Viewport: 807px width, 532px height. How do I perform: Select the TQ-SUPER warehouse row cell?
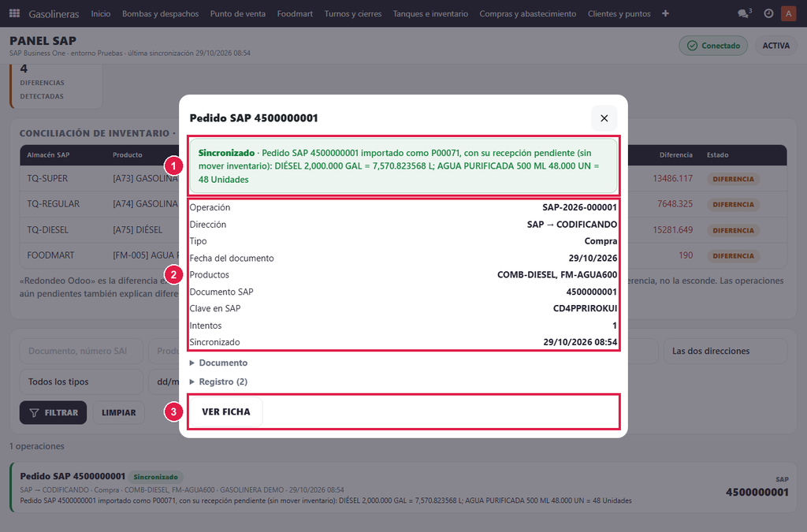tap(47, 179)
